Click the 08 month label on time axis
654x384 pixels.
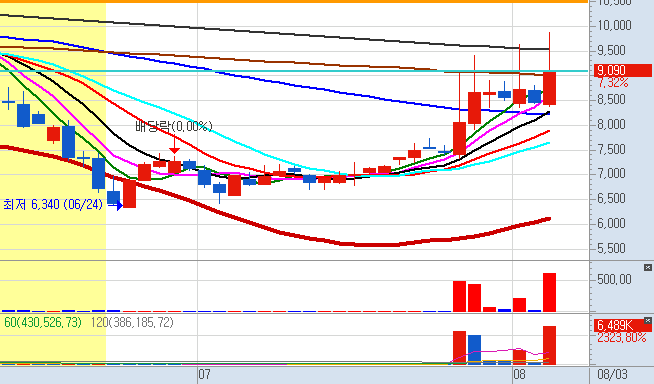tap(519, 374)
